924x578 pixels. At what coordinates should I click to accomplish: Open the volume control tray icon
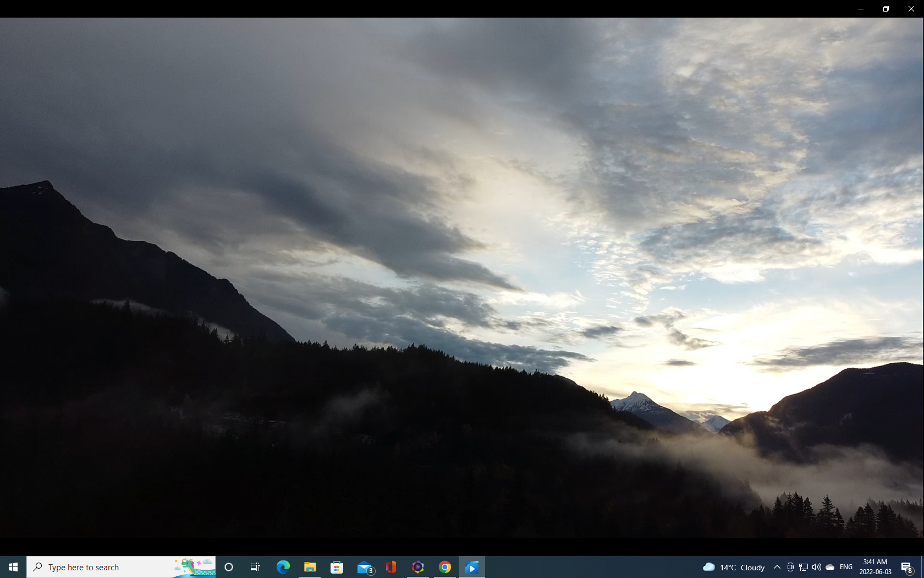tap(817, 567)
